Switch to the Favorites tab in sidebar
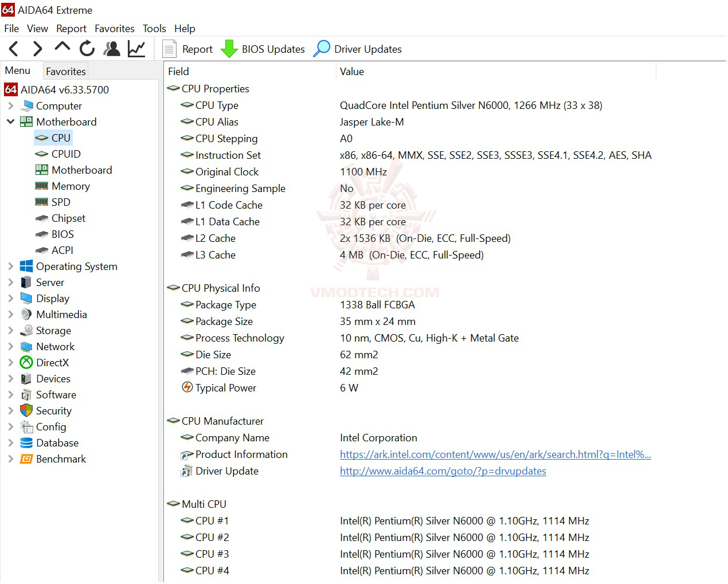This screenshot has width=728, height=584. click(x=66, y=72)
